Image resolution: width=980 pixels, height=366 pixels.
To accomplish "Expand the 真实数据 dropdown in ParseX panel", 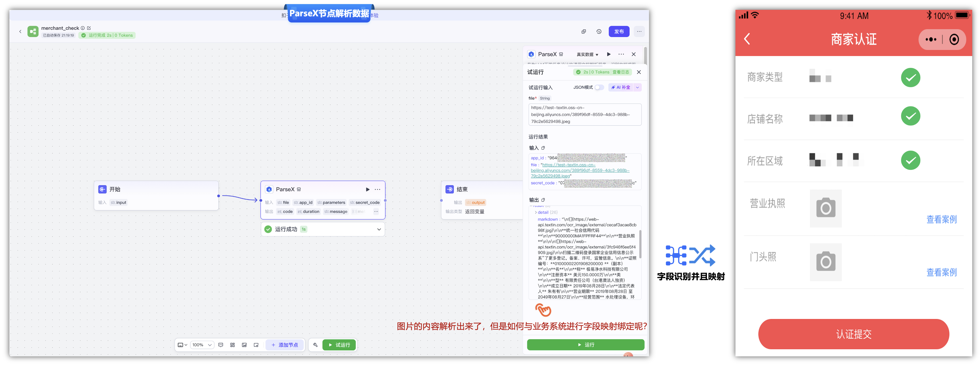I will coord(587,54).
